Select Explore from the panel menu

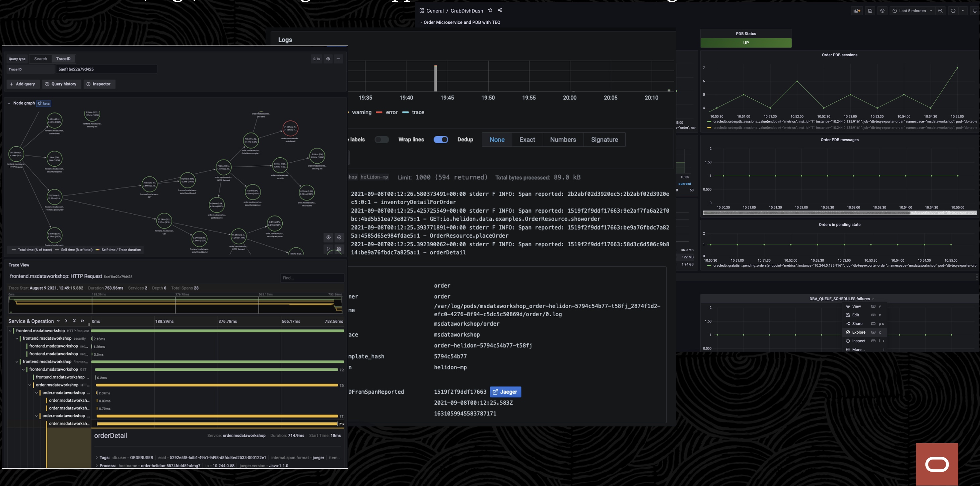click(x=858, y=332)
